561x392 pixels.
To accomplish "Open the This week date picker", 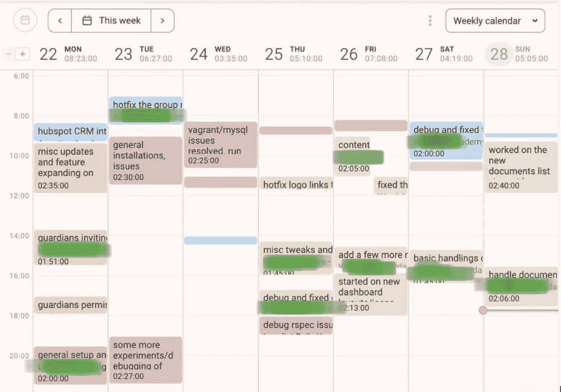I will (x=111, y=21).
